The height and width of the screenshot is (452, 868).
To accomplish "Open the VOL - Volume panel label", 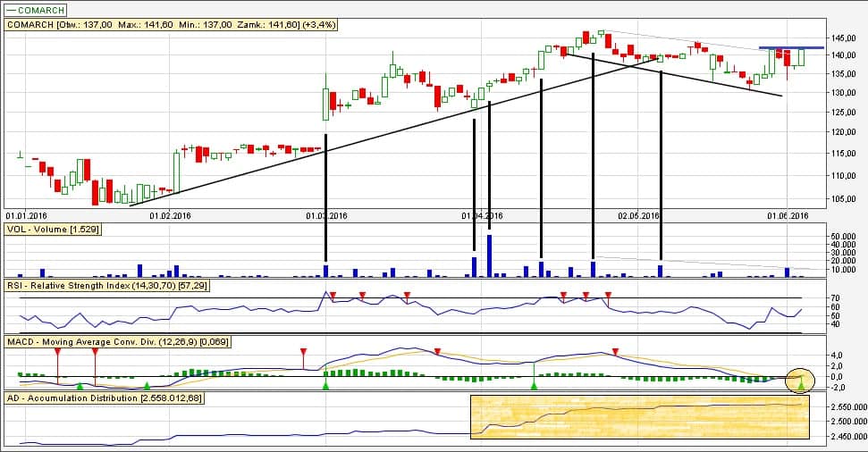I will coord(53,230).
